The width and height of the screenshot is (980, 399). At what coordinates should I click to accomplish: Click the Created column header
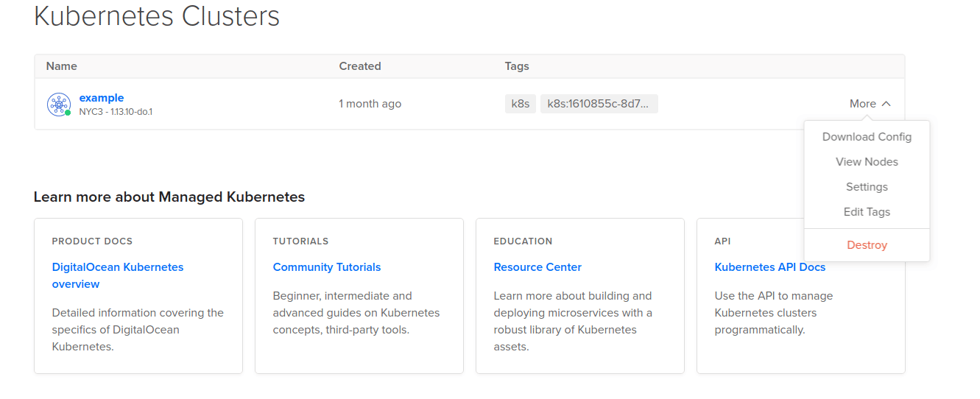(360, 66)
